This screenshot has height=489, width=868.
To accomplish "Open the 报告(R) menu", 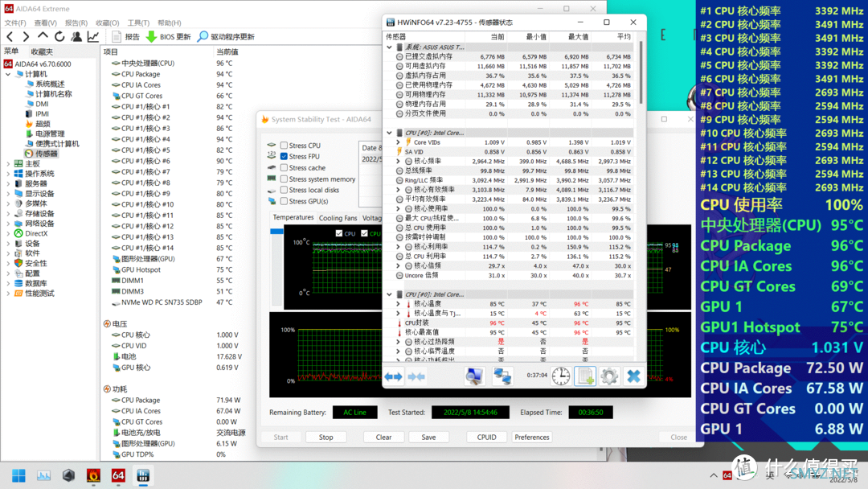I will [76, 23].
